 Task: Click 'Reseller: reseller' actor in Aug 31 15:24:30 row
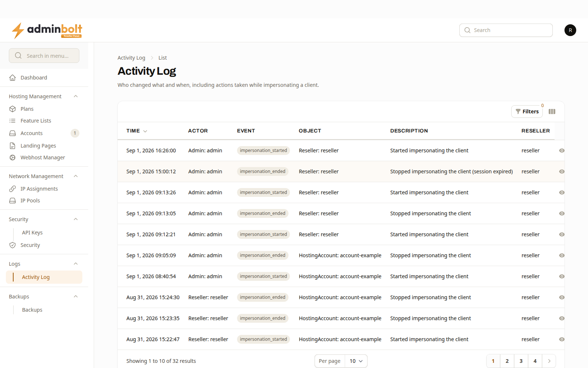[208, 297]
